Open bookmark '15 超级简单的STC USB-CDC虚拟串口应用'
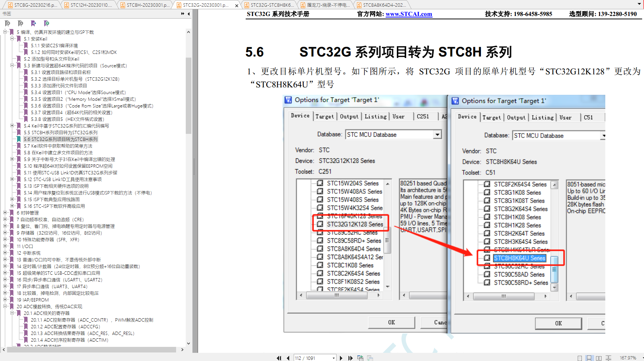Screen dimensions: 644x361 point(58,273)
